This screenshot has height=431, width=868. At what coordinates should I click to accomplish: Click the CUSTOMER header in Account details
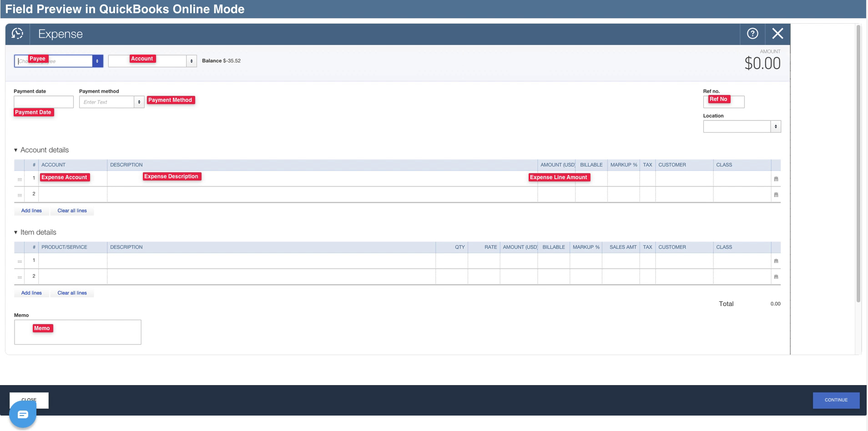click(x=672, y=165)
